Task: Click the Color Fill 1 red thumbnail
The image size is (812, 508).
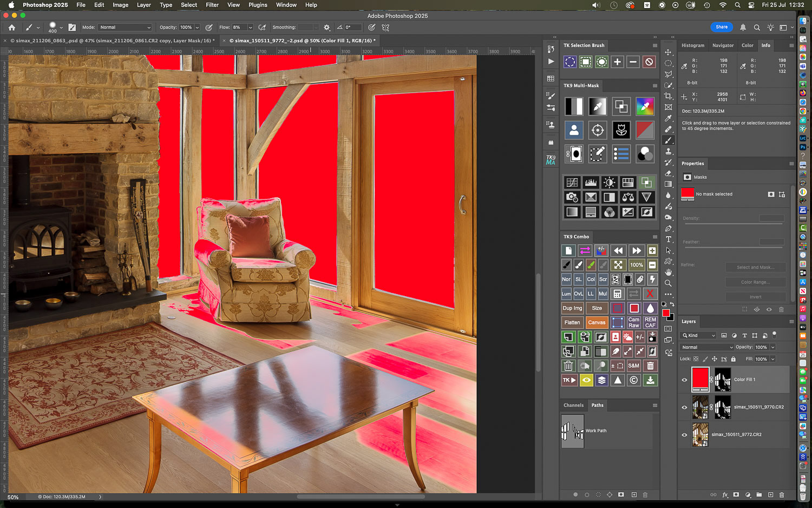Action: (x=700, y=379)
